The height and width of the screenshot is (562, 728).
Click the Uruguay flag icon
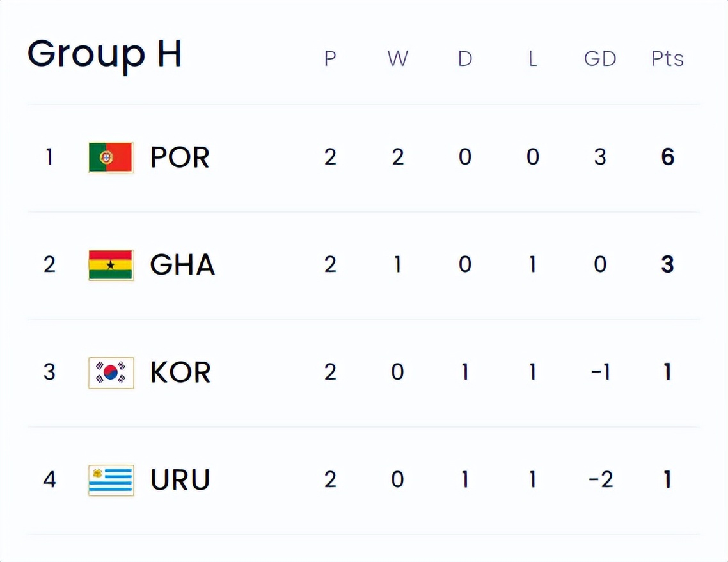click(111, 480)
